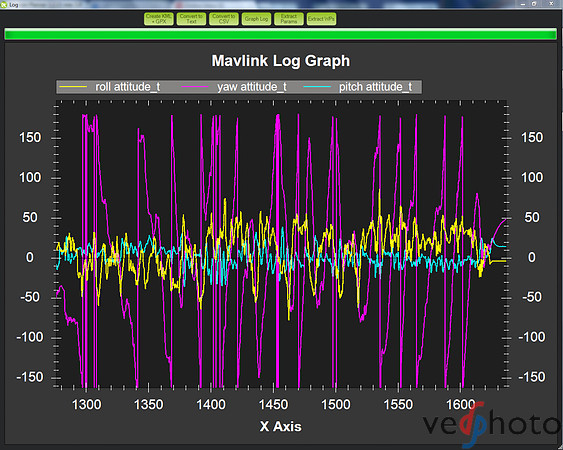Click the left axis 50 label
The width and height of the screenshot is (563, 450).
click(30, 217)
